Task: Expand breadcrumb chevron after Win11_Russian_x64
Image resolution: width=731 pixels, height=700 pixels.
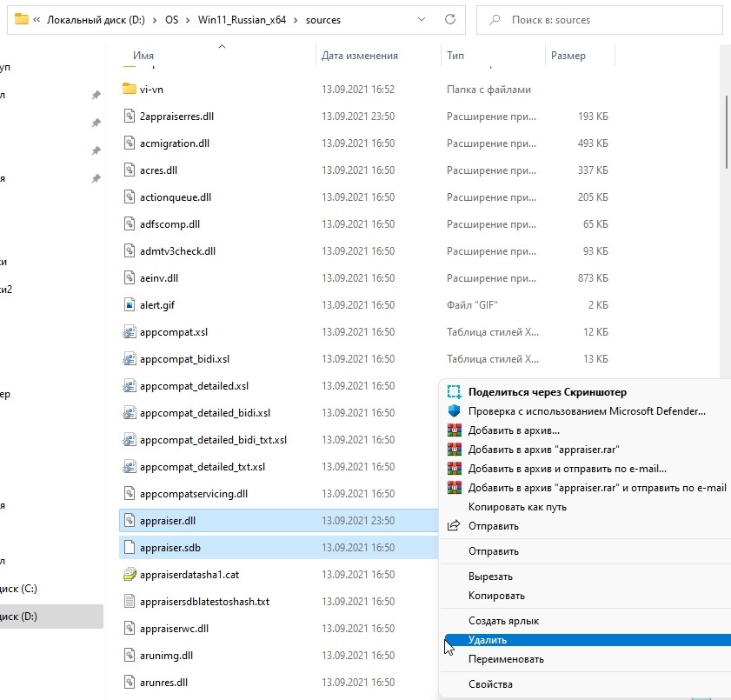Action: tap(296, 20)
